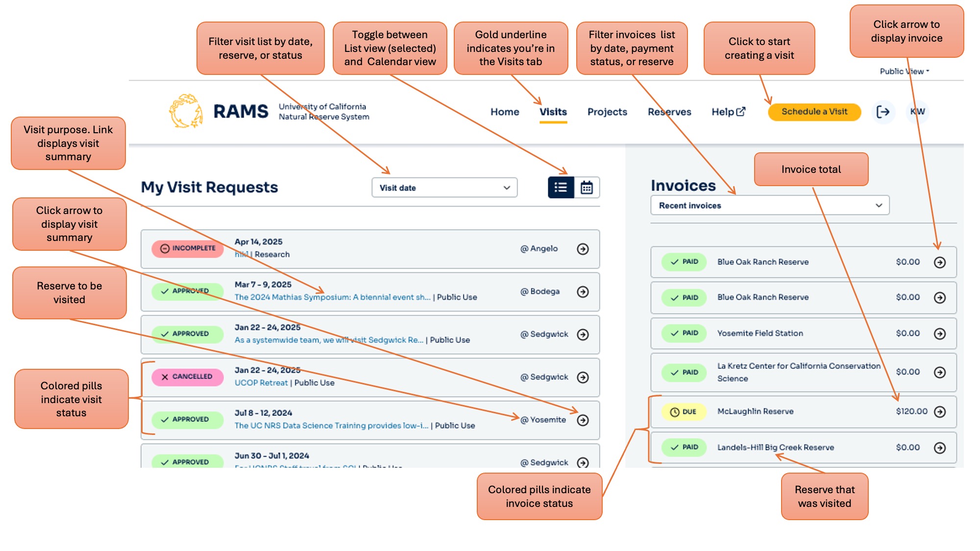Open arrow for Mar 7-9 Bodega visit

pos(583,292)
